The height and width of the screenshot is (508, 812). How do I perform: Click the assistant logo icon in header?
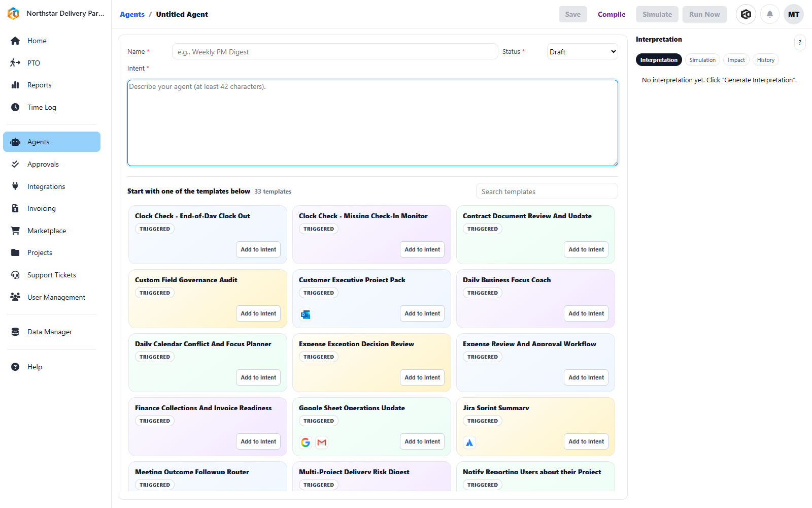coord(746,14)
